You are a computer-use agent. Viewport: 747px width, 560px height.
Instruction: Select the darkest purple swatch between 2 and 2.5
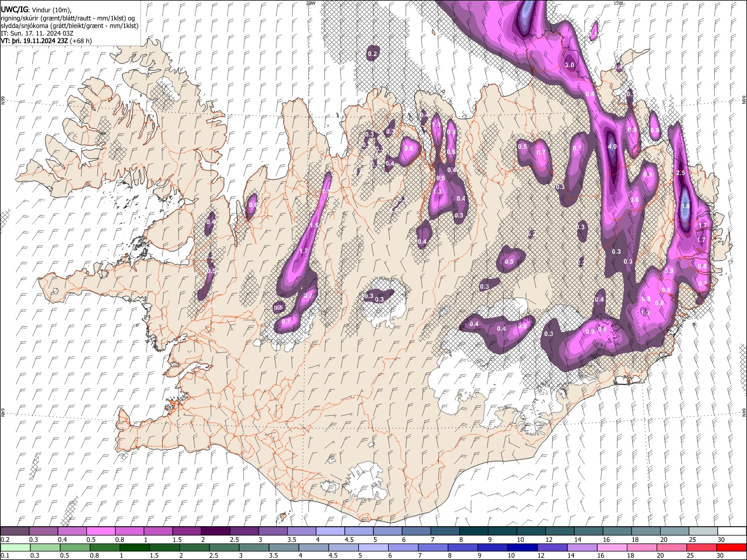pos(215,531)
